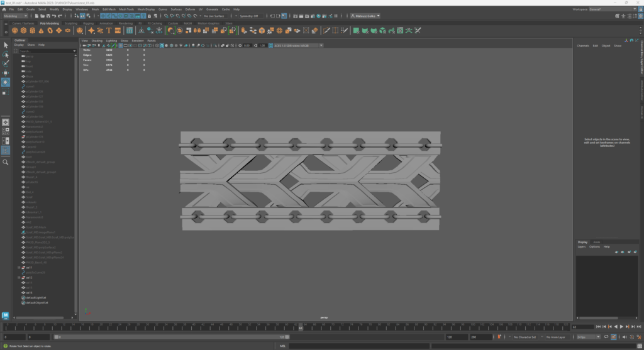The height and width of the screenshot is (350, 644).
Task: Open the user account dropdown
Action: pos(365,16)
